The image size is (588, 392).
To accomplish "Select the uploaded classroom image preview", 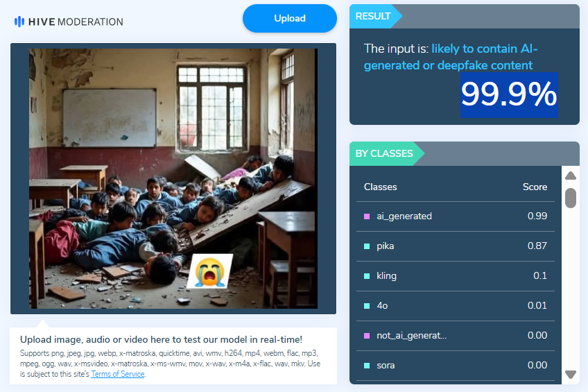I will 173,178.
